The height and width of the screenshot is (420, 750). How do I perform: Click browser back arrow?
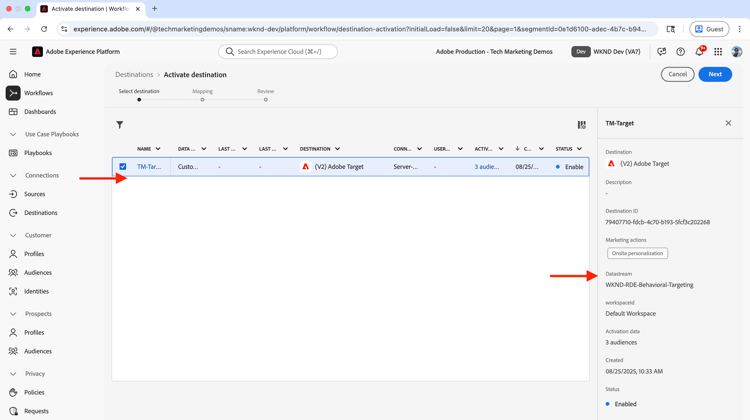tap(11, 29)
